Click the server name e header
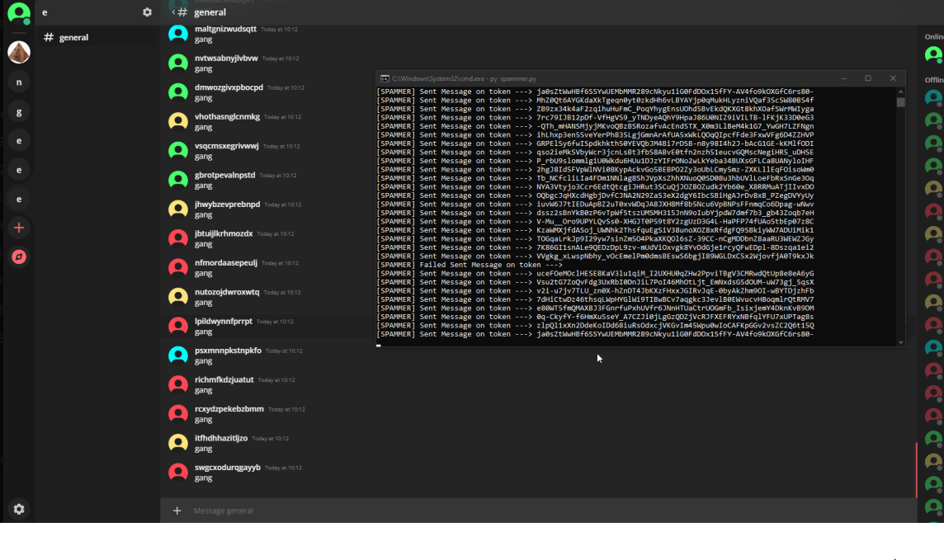Viewport: 944px width, 560px height. pos(45,12)
